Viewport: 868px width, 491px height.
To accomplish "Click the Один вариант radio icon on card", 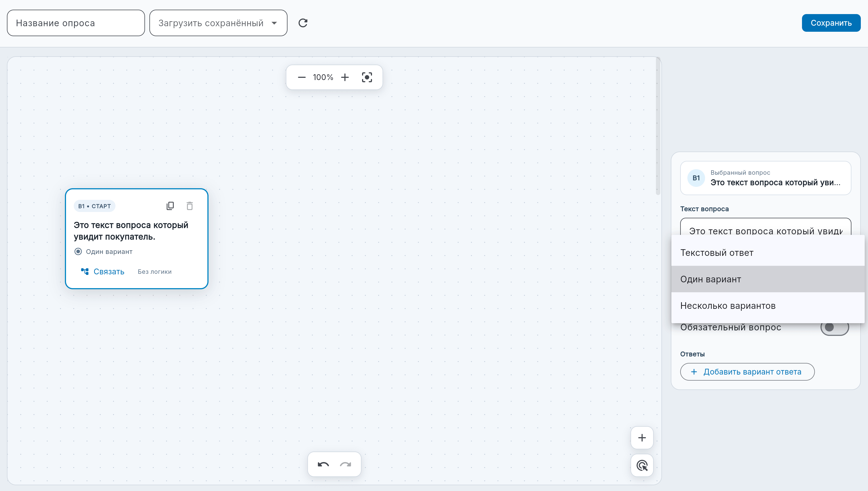I will point(78,251).
